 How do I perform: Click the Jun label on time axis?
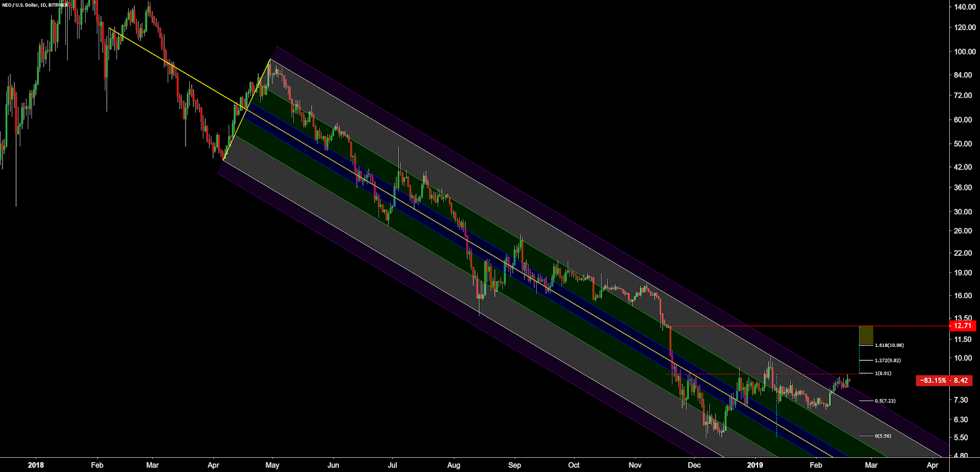click(333, 465)
